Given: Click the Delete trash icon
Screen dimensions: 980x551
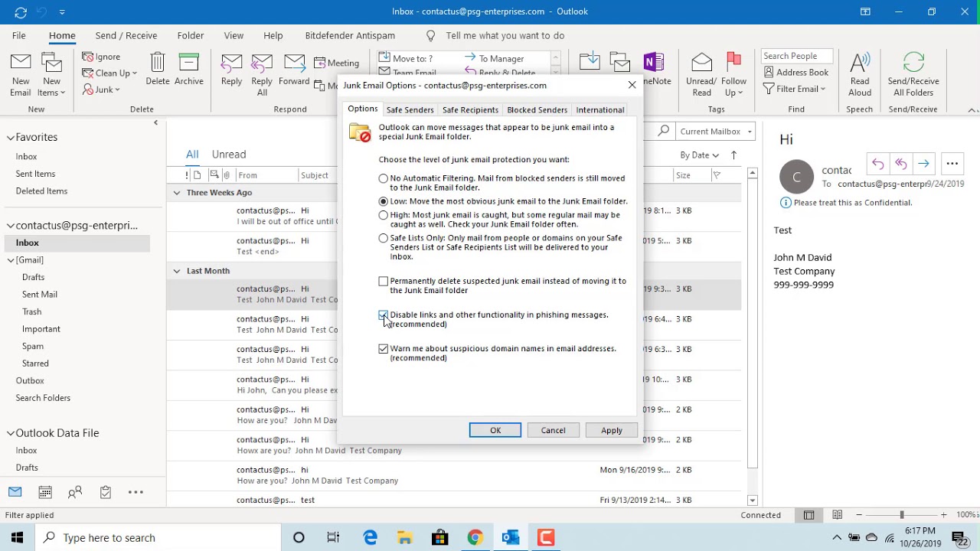Looking at the screenshot, I should (158, 69).
